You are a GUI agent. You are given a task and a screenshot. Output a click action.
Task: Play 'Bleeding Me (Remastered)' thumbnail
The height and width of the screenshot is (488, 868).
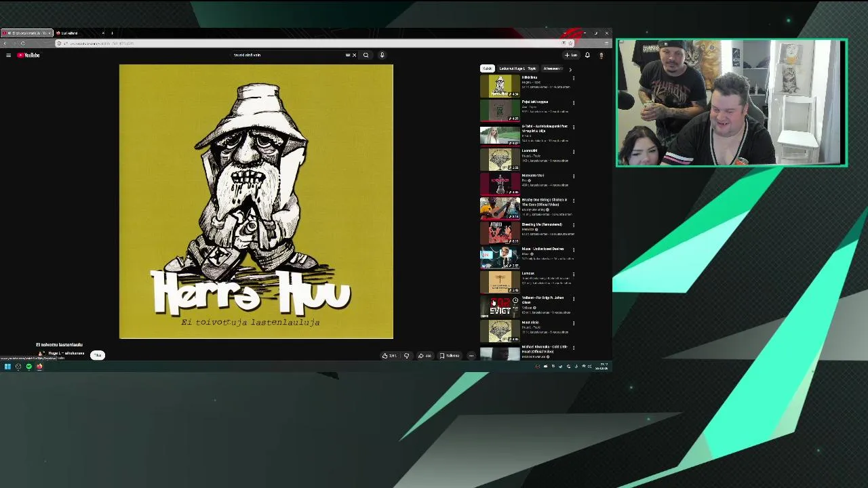(x=500, y=232)
